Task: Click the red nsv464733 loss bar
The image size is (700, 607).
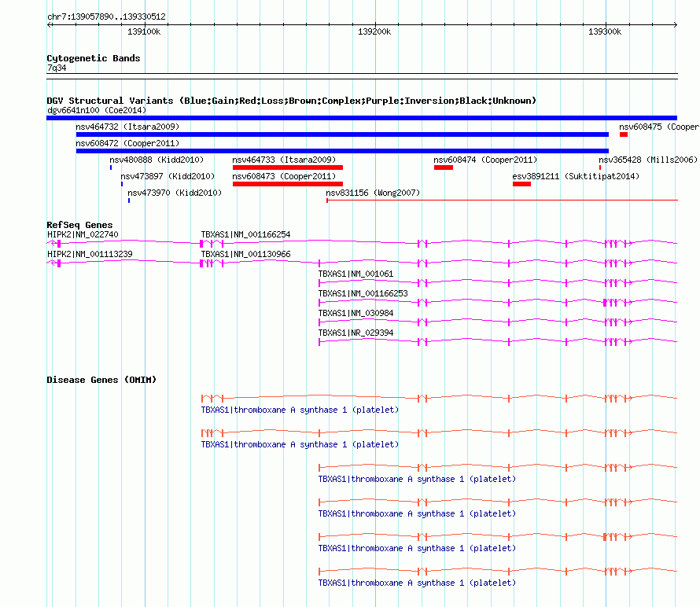Action: tap(288, 167)
